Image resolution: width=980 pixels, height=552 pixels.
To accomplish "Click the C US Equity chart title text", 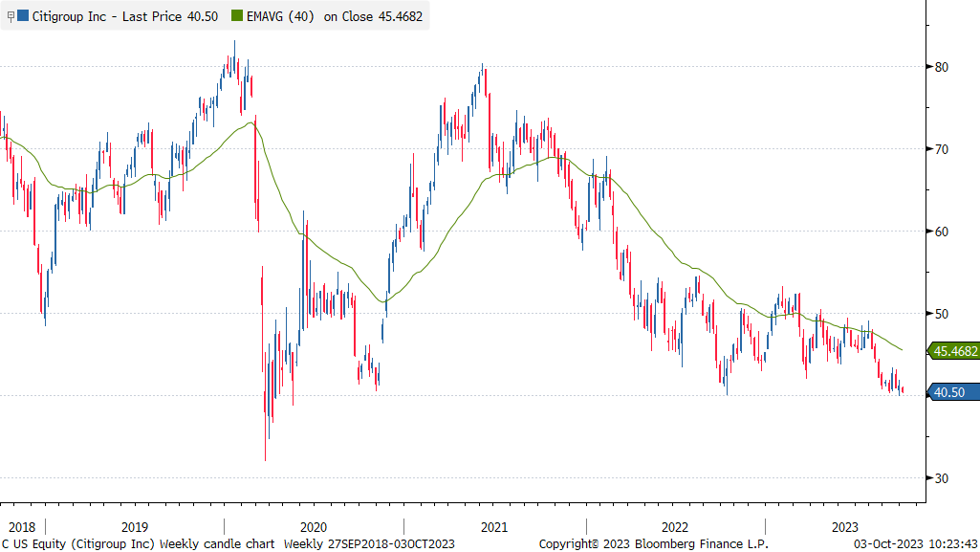I will [x=138, y=544].
